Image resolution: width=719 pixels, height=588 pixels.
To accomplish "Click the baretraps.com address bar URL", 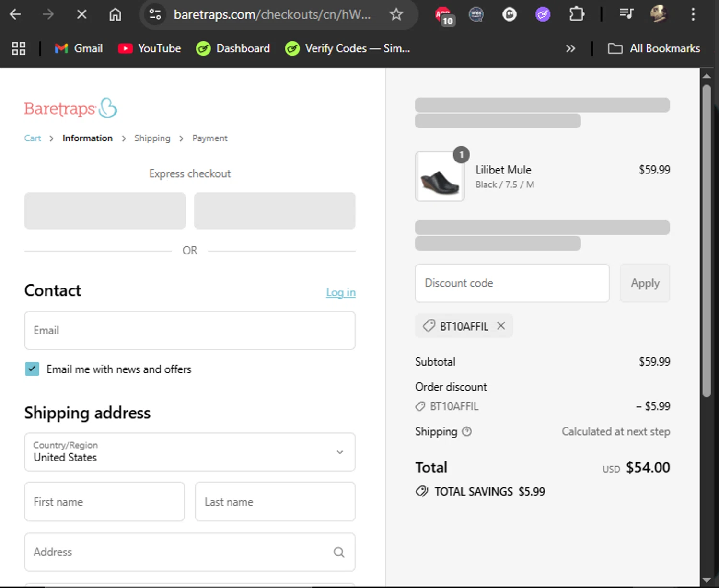I will pos(272,14).
